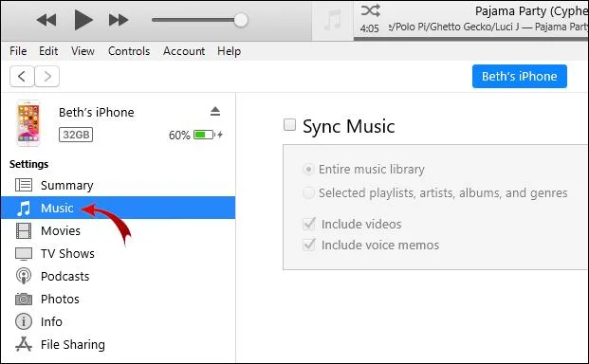
Task: Click the Settings section header
Action: click(x=28, y=164)
